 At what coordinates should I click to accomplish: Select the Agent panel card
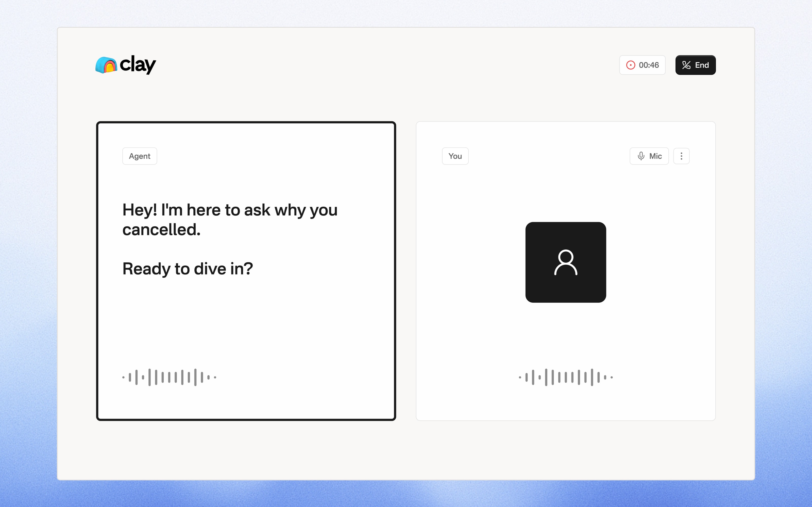(x=246, y=271)
